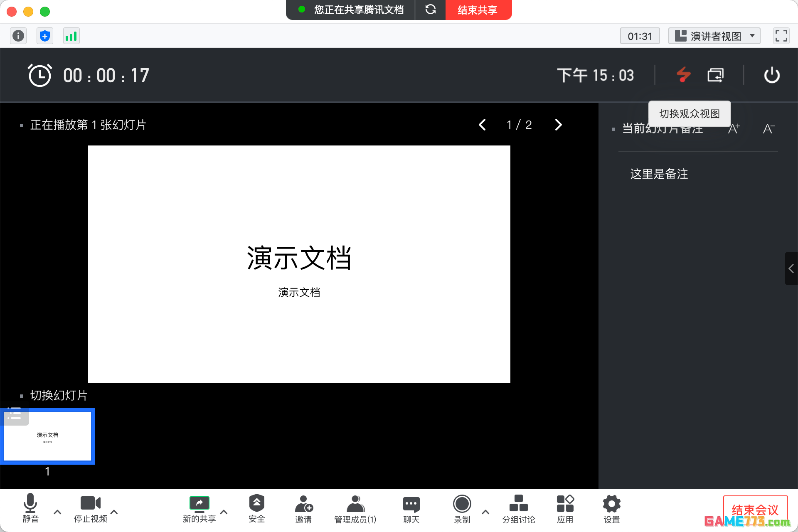This screenshot has width=798, height=532.
Task: Check network signal strength icon
Action: [x=71, y=36]
